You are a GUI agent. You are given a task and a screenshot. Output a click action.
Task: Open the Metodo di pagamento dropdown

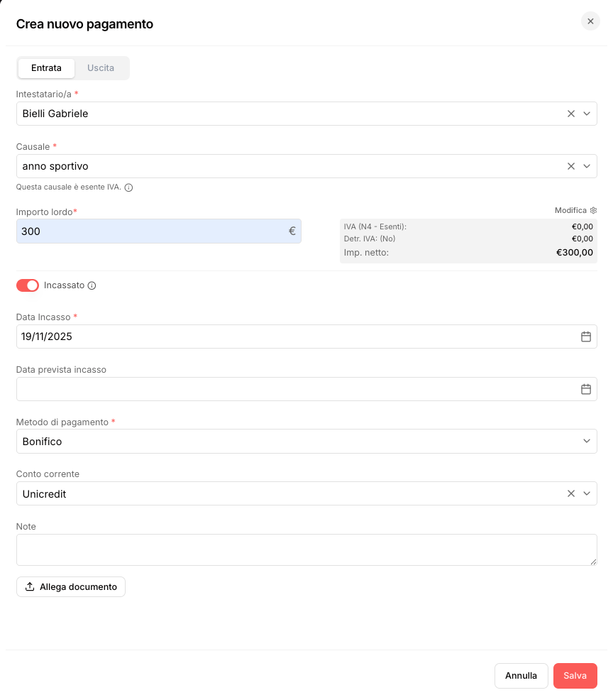[x=306, y=442]
